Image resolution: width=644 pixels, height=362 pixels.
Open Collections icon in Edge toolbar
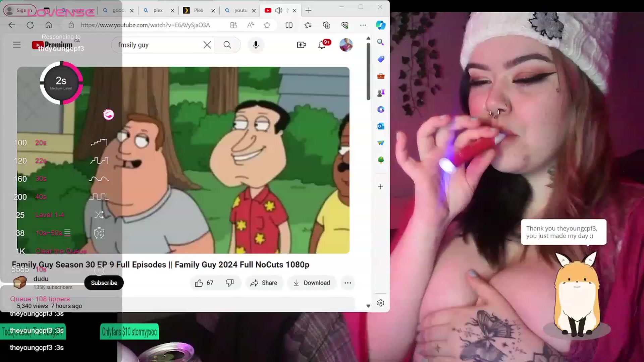326,25
